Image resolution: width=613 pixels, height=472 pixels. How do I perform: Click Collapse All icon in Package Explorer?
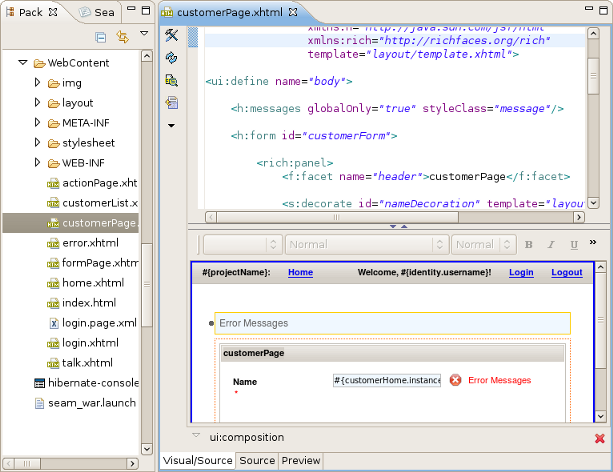101,37
